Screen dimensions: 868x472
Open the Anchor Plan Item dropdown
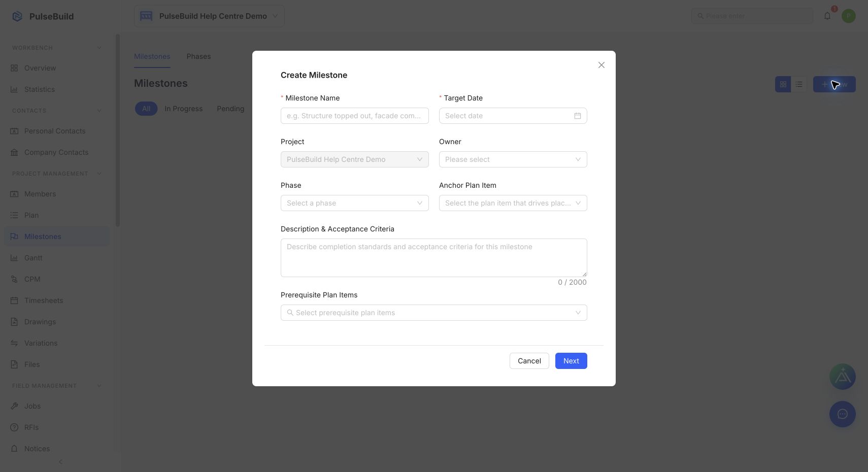[x=513, y=203]
